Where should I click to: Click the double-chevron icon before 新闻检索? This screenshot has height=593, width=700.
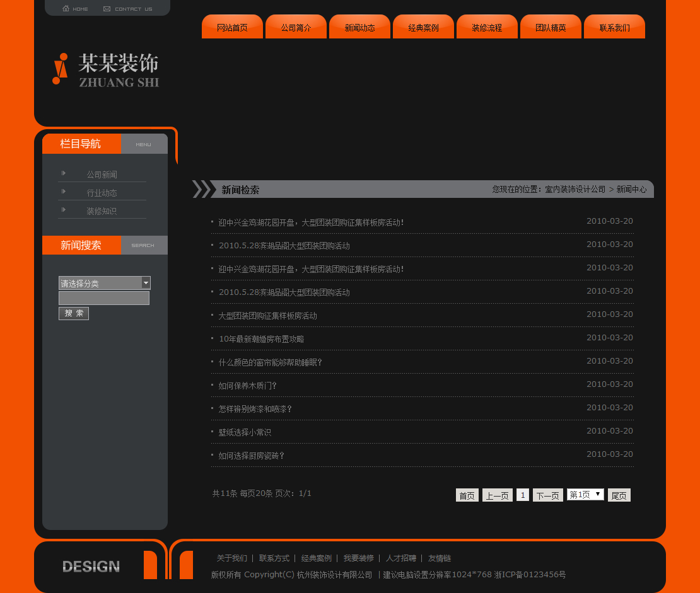202,188
